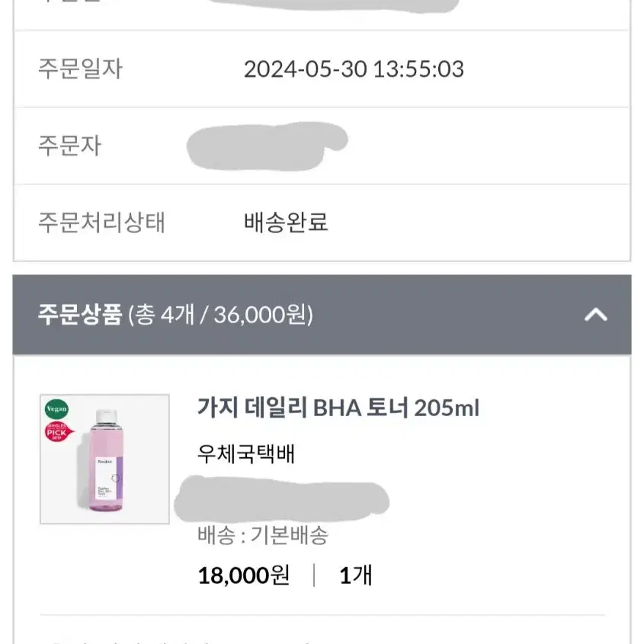The height and width of the screenshot is (644, 644).
Task: Tap the order date 2024-05-30 13:55:03
Action: [x=354, y=69]
